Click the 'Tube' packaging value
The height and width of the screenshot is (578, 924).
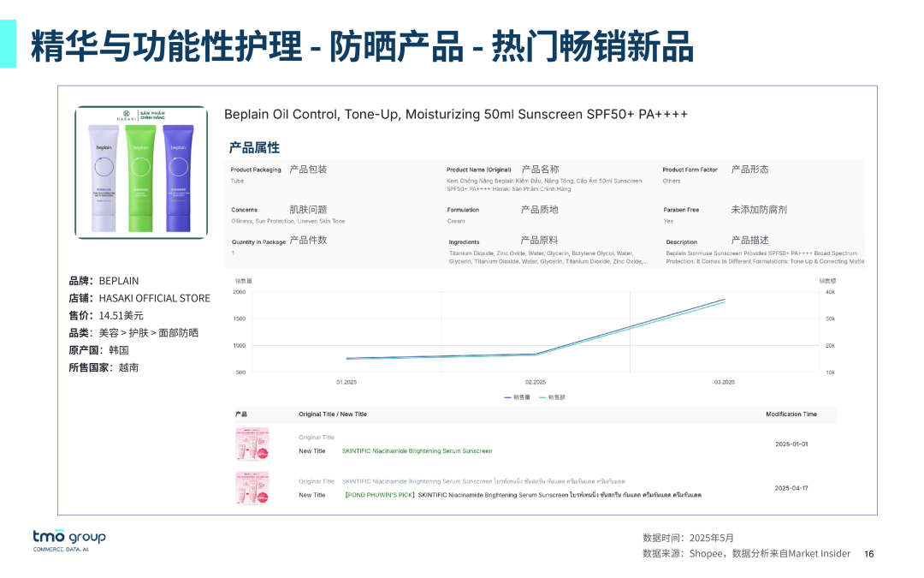[237, 181]
